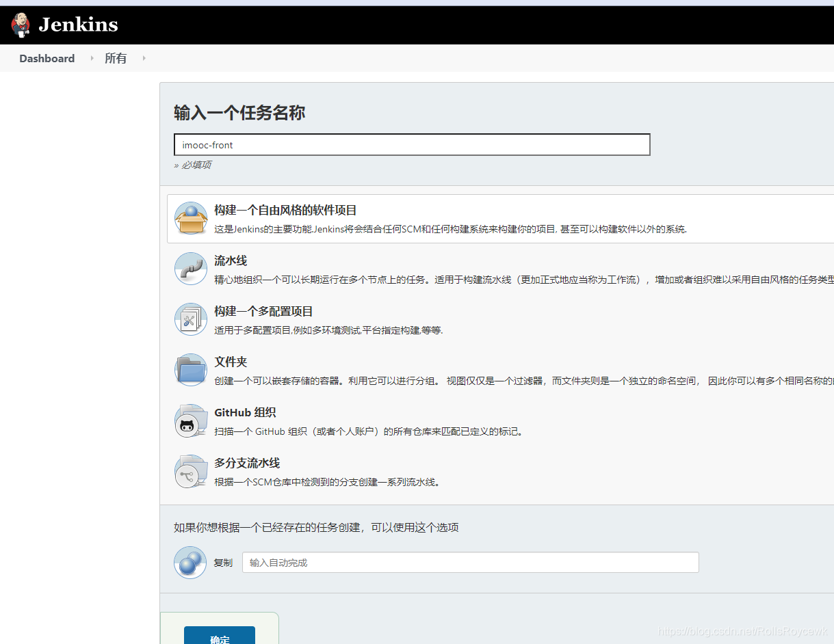
Task: Click the copy-from-existing-task hint text
Action: [316, 527]
